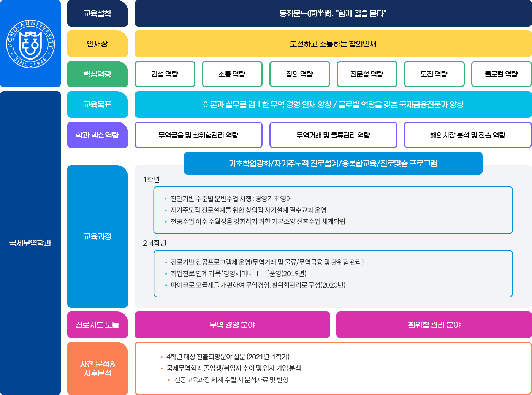The height and width of the screenshot is (395, 532).
Task: Click the 글로컬 역량 box
Action: (501, 74)
